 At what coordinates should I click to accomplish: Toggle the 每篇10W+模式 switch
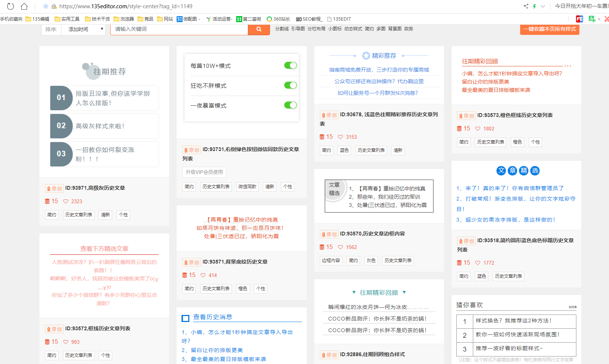click(290, 66)
